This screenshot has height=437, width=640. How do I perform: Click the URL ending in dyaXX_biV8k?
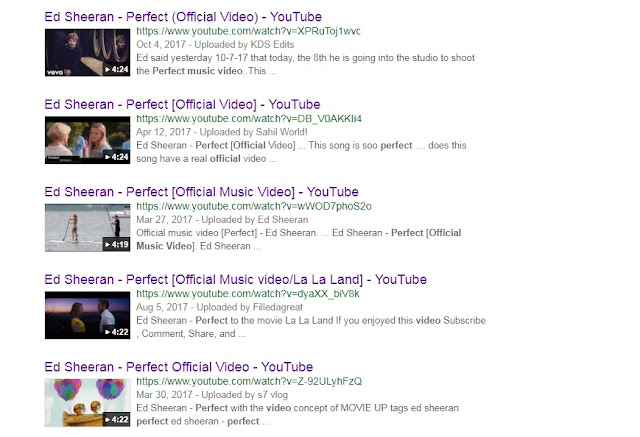tap(248, 294)
